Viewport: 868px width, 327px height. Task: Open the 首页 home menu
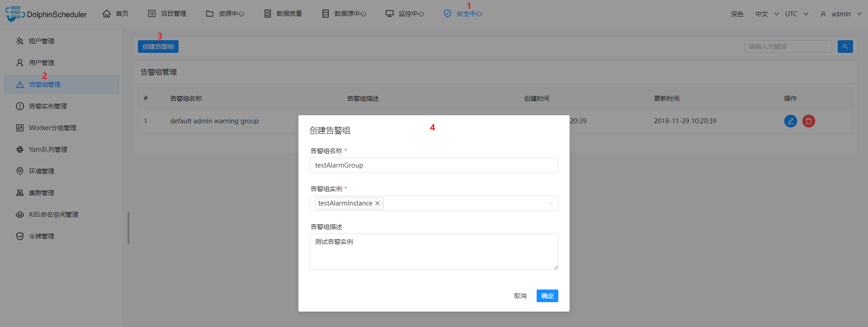[116, 14]
